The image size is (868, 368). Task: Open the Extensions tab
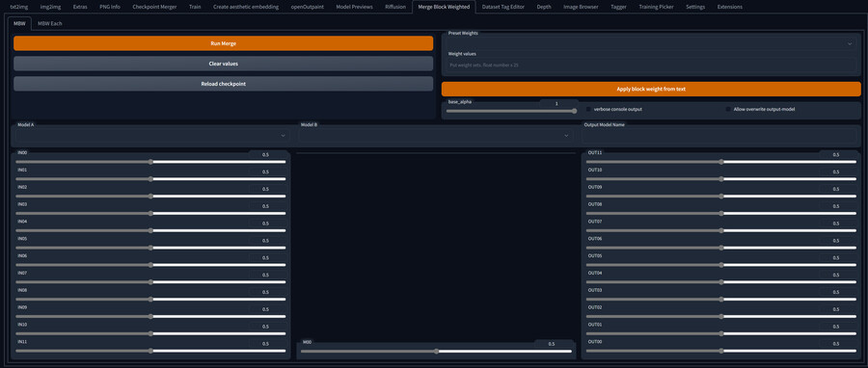coord(730,7)
